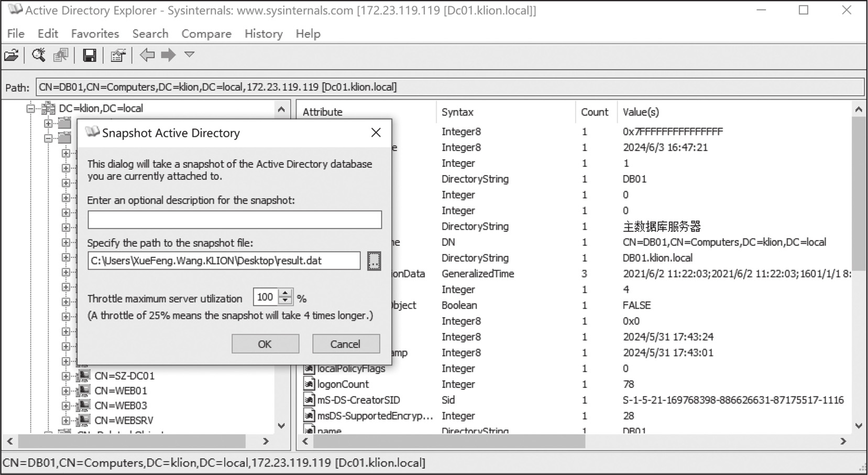Open the Properties toolbar icon
The image size is (868, 475).
(118, 55)
